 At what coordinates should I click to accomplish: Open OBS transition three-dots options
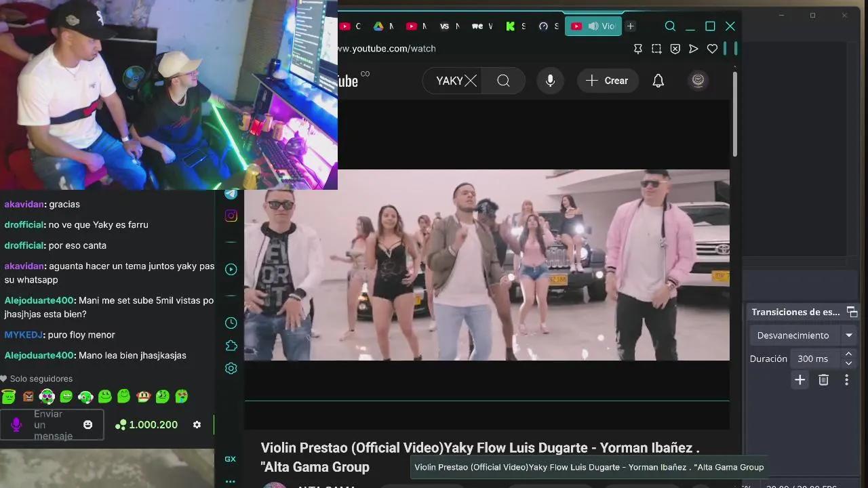pos(846,380)
